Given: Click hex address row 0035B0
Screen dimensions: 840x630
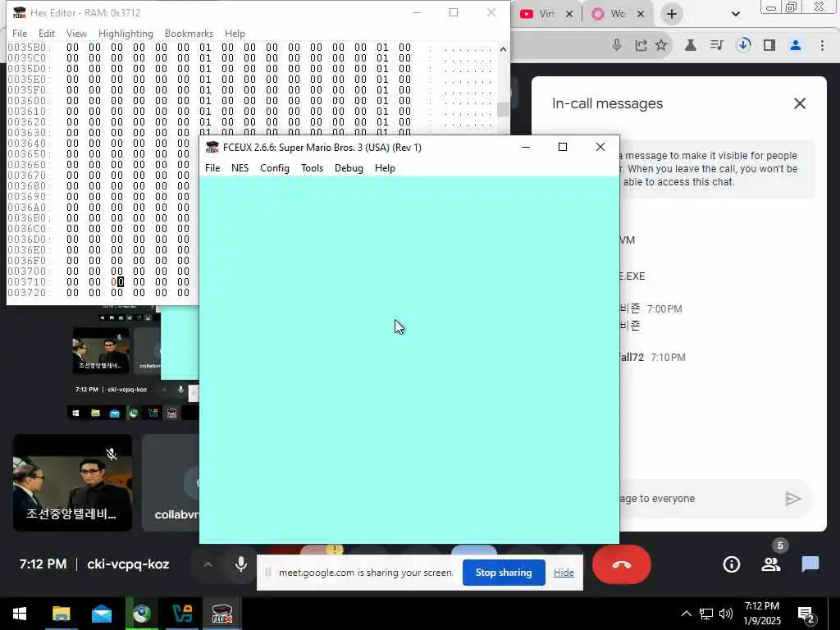Looking at the screenshot, I should (30, 47).
